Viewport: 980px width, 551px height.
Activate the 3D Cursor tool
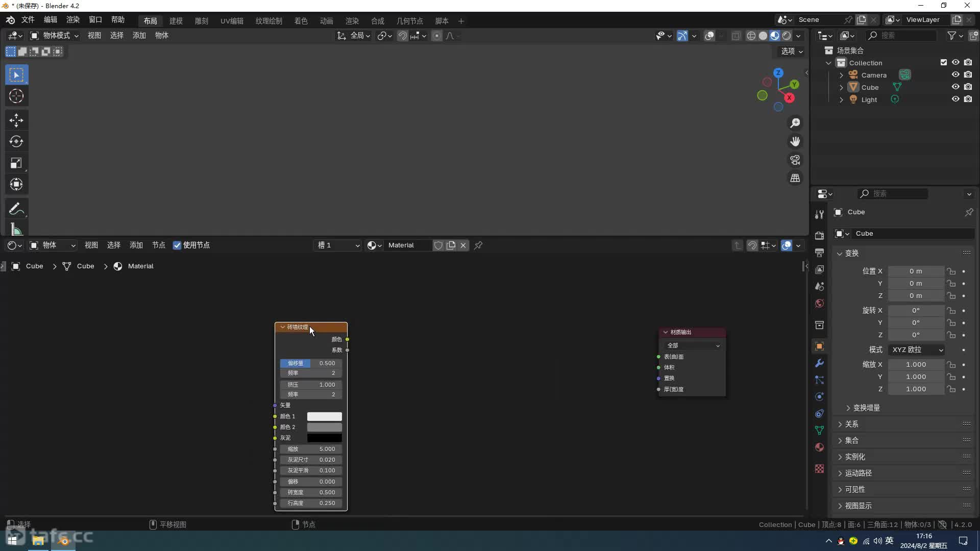pyautogui.click(x=16, y=96)
